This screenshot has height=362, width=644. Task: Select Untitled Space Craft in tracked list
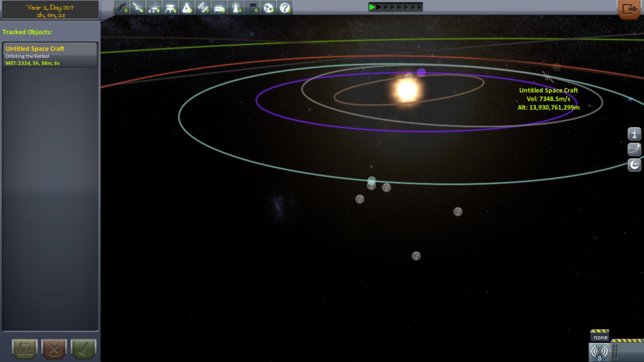click(50, 55)
